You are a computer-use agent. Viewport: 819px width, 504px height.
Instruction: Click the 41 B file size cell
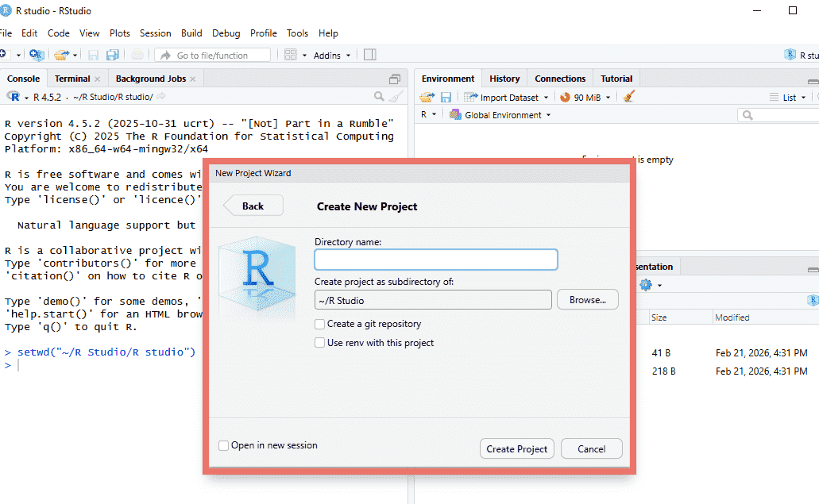click(x=661, y=352)
